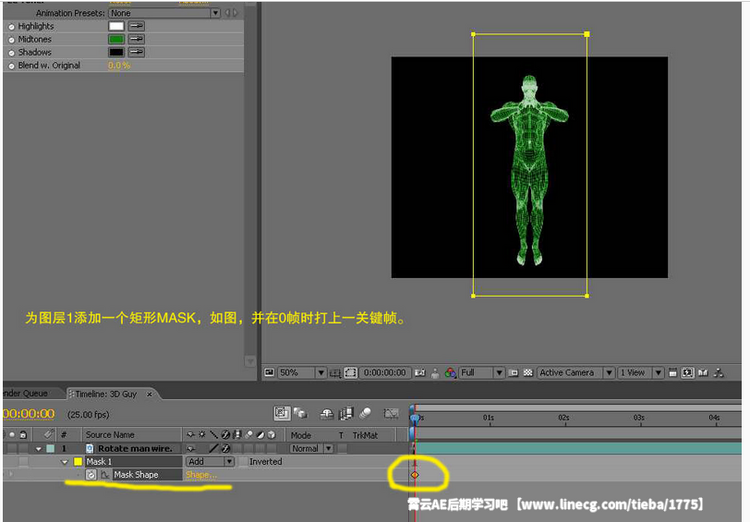Switch to the Render Queue tab

pos(31,393)
